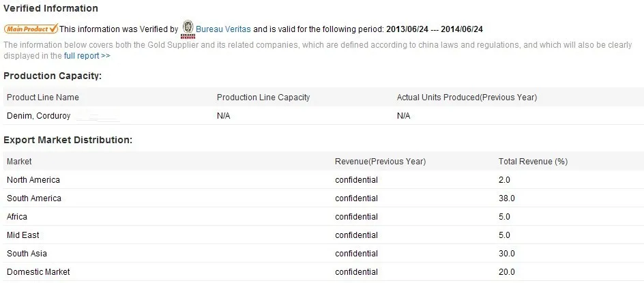Click the South Asia market cell
Viewport: 644px width, 283px height.
point(27,254)
